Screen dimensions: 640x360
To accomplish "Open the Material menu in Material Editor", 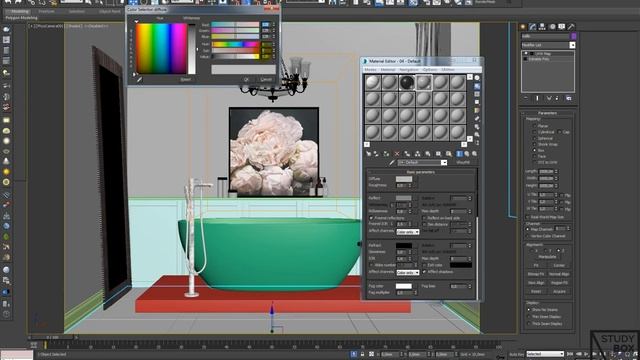I will pyautogui.click(x=388, y=70).
